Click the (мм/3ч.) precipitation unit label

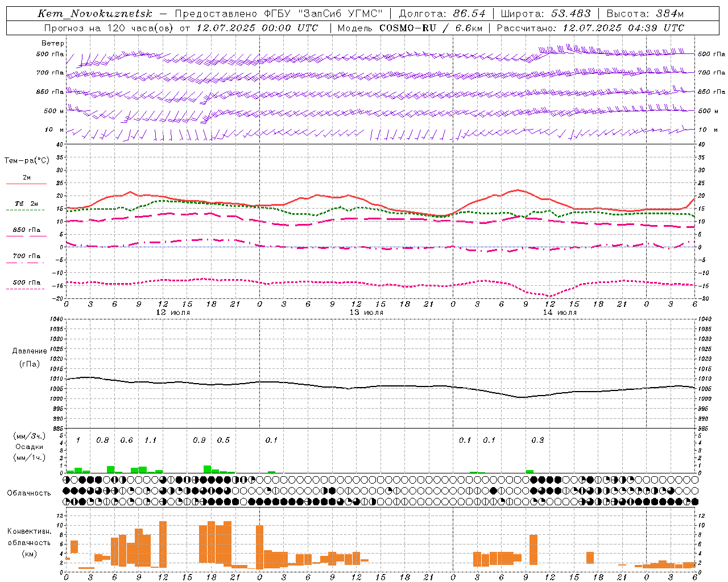[x=29, y=436]
